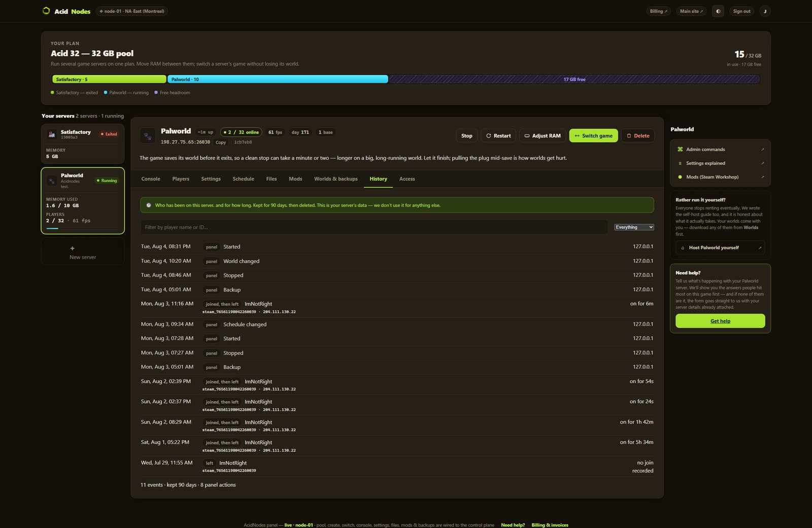
Task: Click the Mon, Aug 3, 05:01 AM Backup row
Action: 397,367
